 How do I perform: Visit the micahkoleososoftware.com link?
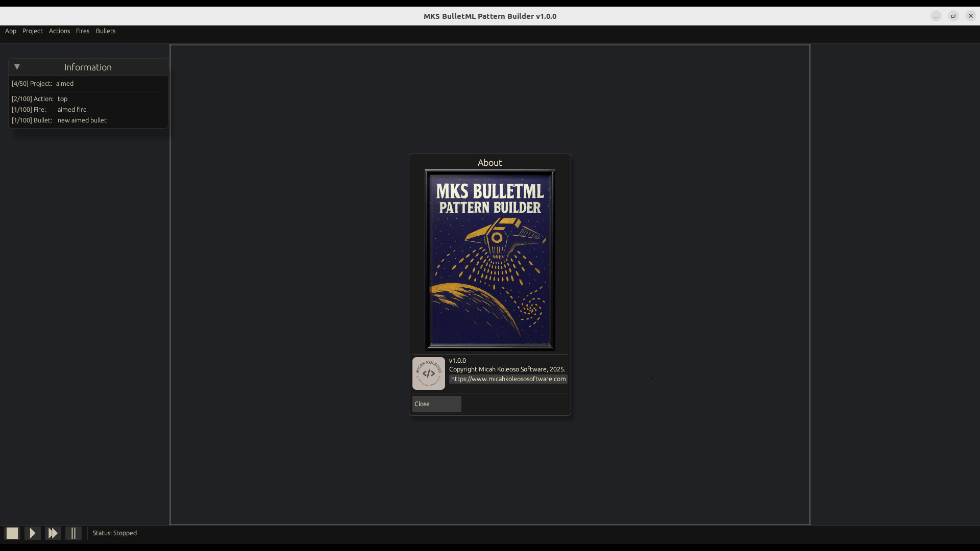coord(508,379)
